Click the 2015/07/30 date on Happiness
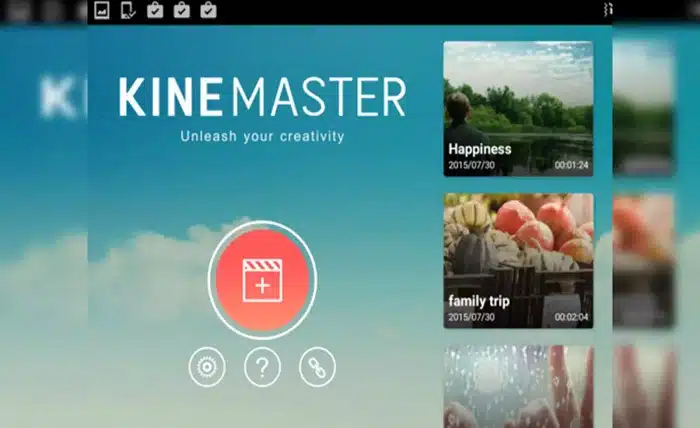The image size is (700, 428). pos(471,165)
